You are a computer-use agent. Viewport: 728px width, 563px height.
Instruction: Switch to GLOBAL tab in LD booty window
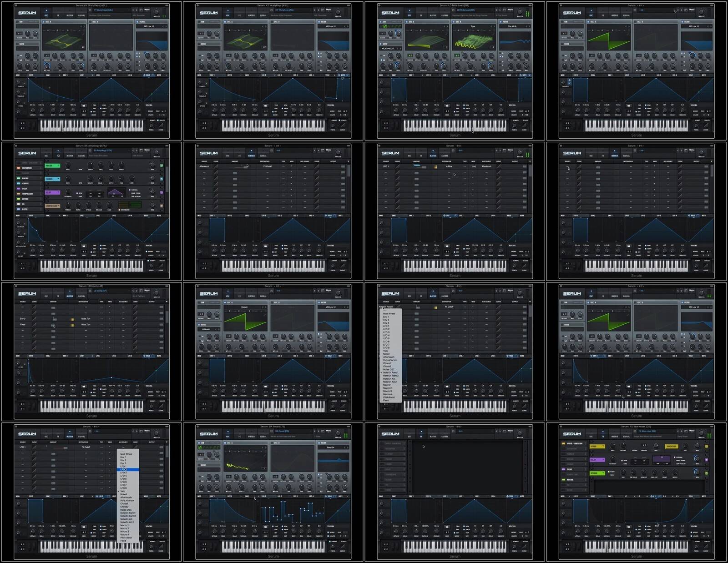tap(82, 296)
